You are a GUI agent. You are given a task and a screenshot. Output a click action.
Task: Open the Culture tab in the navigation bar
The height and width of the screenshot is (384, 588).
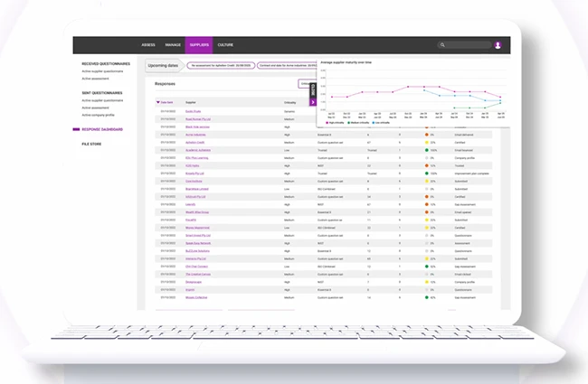coord(225,44)
